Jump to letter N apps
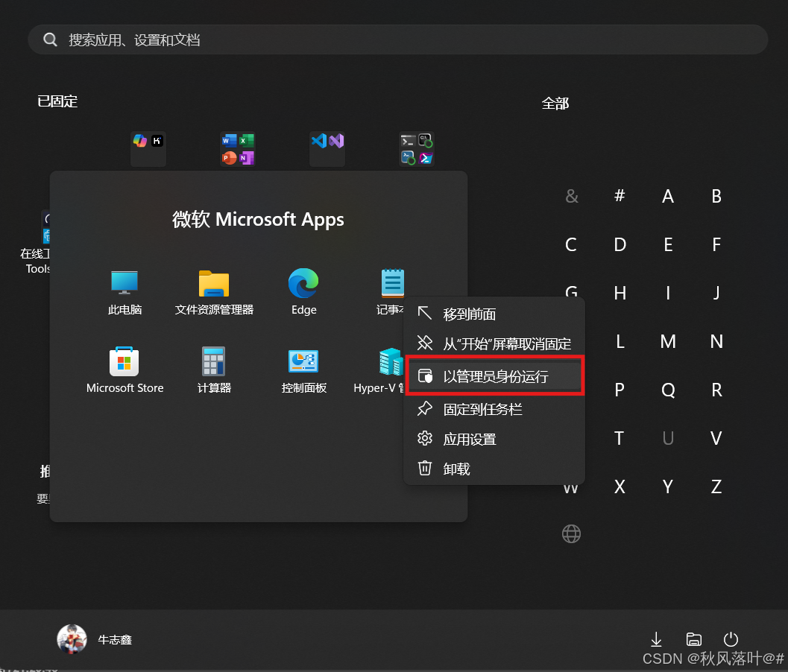 tap(716, 341)
